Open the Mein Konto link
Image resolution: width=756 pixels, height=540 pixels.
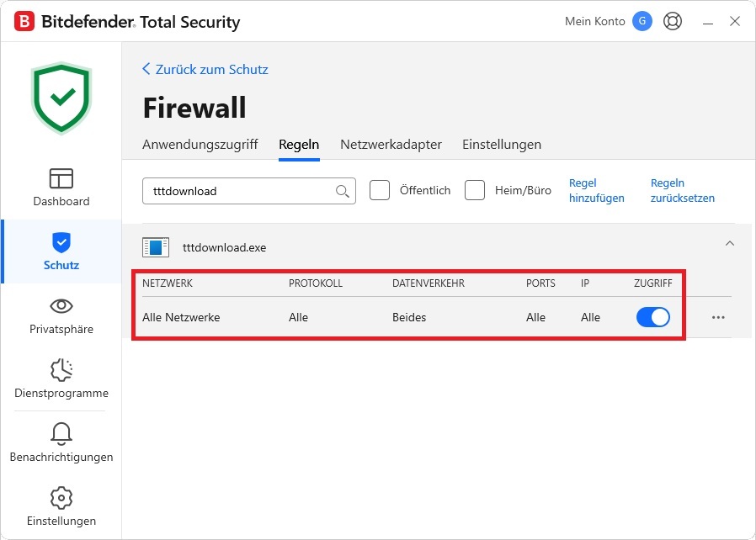(595, 21)
